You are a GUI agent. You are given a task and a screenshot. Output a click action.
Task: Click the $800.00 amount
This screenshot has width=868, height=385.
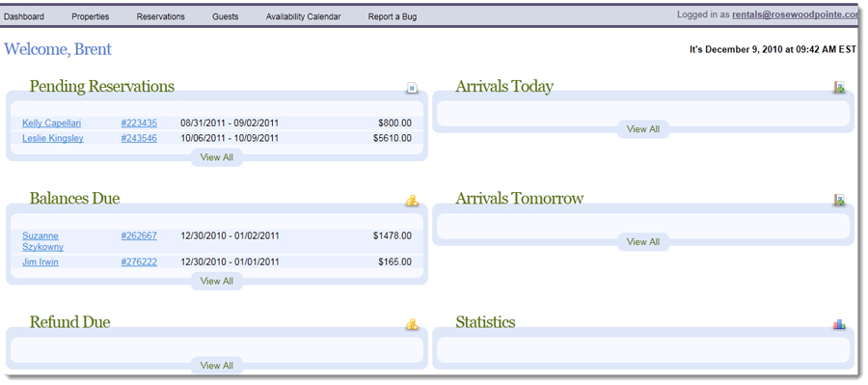coord(395,123)
